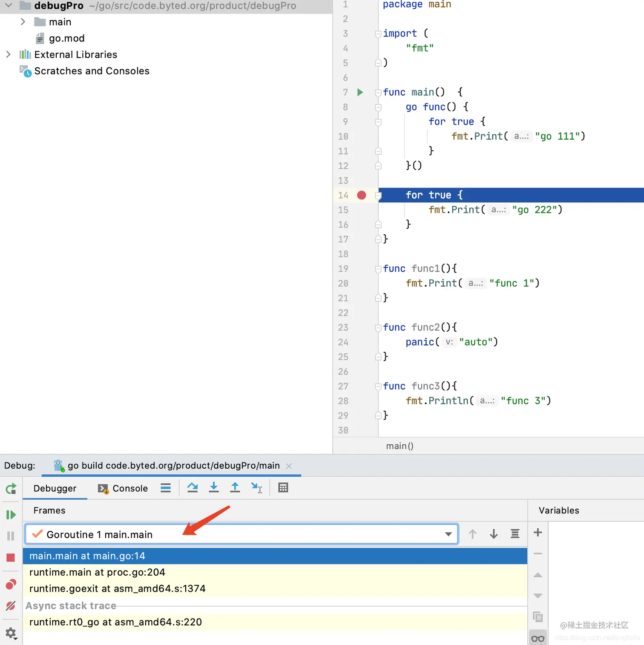Image resolution: width=644 pixels, height=645 pixels.
Task: Click the Scratches and Consoles icon
Action: (26, 71)
